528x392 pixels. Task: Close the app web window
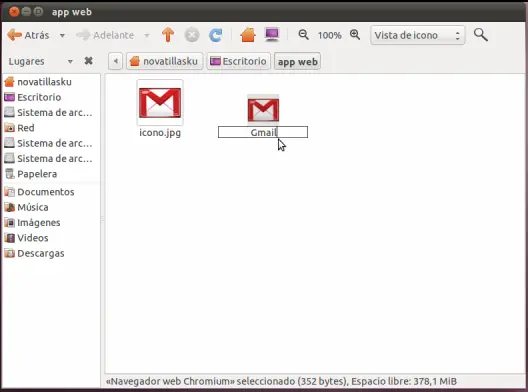[14, 12]
